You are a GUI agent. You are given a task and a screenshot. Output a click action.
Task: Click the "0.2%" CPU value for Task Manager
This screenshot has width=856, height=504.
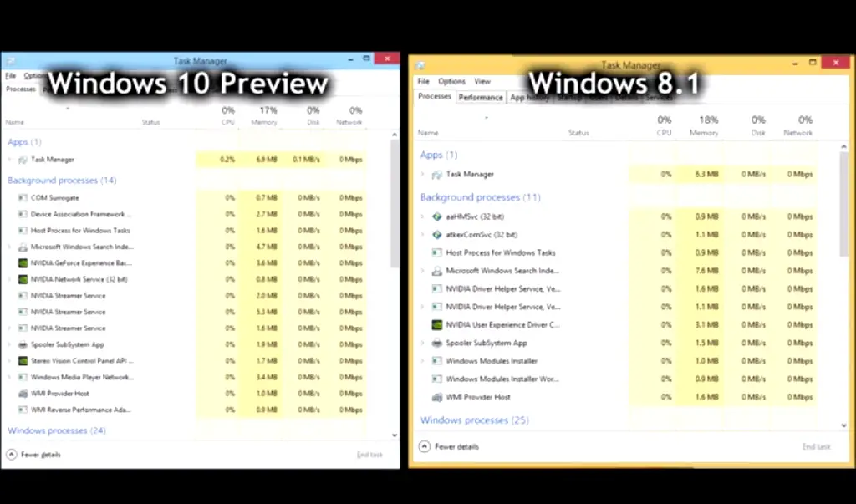[227, 160]
